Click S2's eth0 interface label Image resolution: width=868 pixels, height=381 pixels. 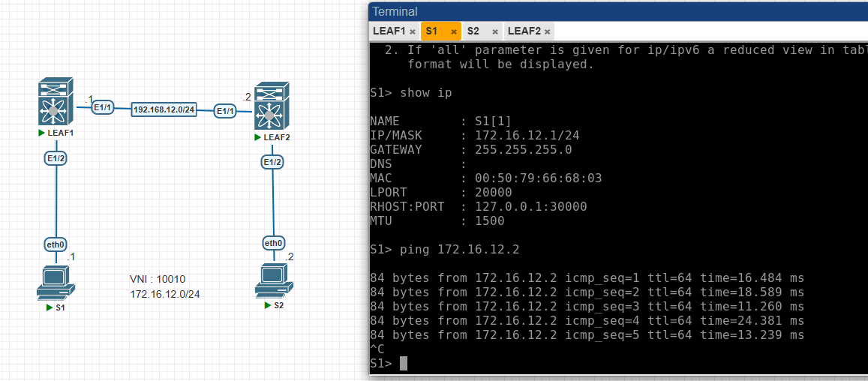coord(273,243)
